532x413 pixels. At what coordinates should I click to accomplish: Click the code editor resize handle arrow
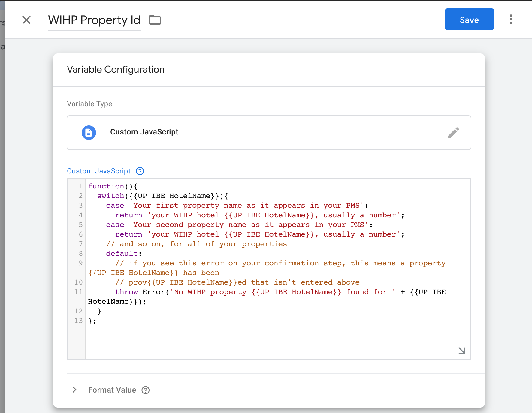[x=462, y=351]
